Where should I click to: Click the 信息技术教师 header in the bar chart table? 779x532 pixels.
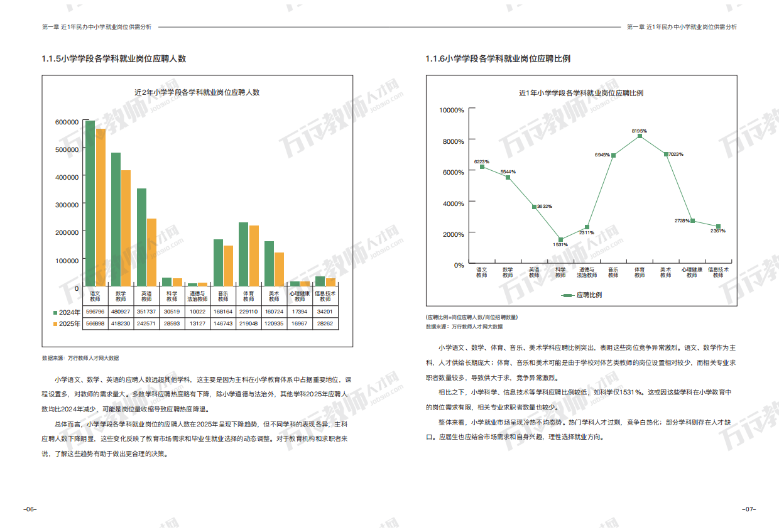(x=325, y=296)
